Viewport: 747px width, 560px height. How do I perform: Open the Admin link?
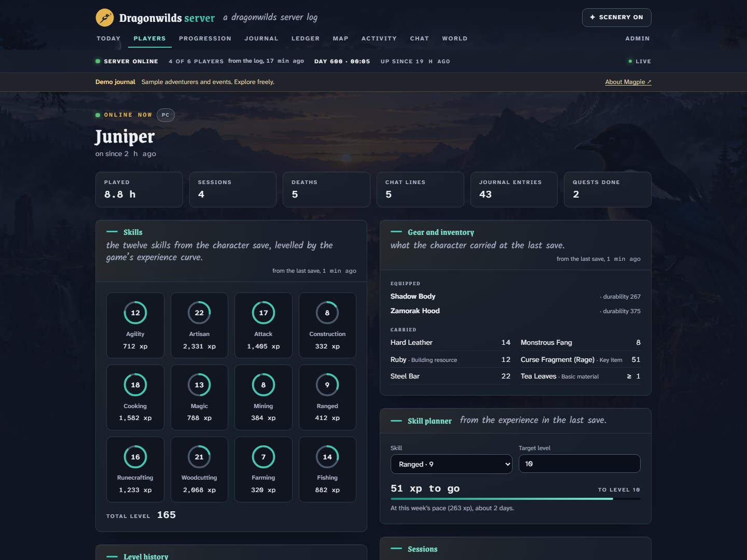tap(637, 38)
